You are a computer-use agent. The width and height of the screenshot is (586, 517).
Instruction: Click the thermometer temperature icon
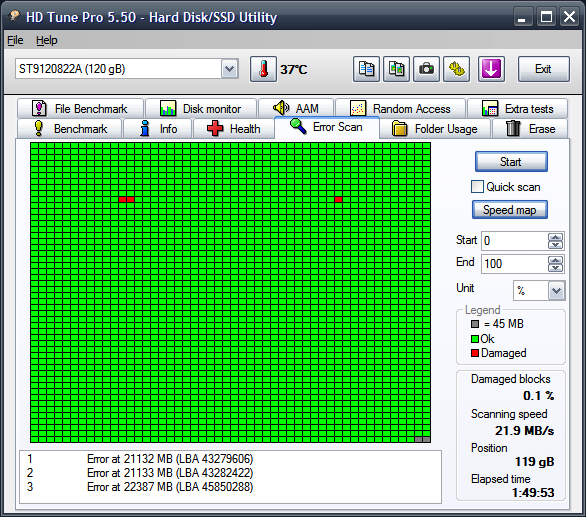263,69
